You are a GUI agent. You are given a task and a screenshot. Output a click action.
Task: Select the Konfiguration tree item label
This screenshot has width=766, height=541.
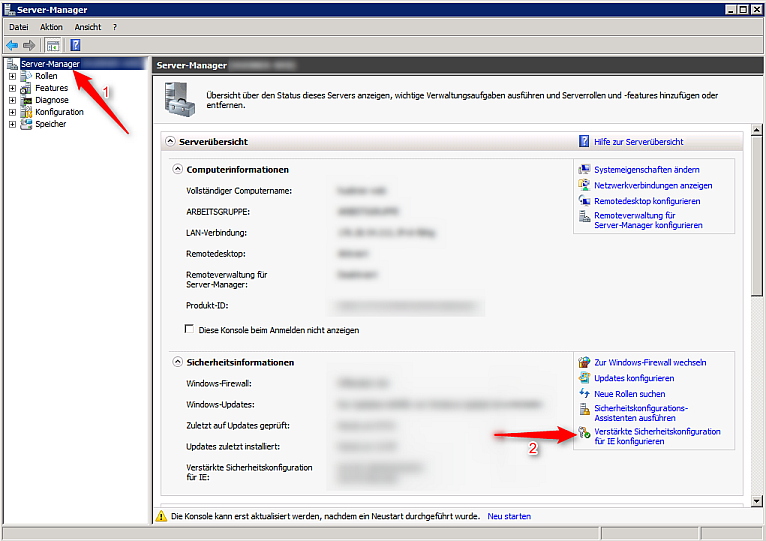click(59, 112)
